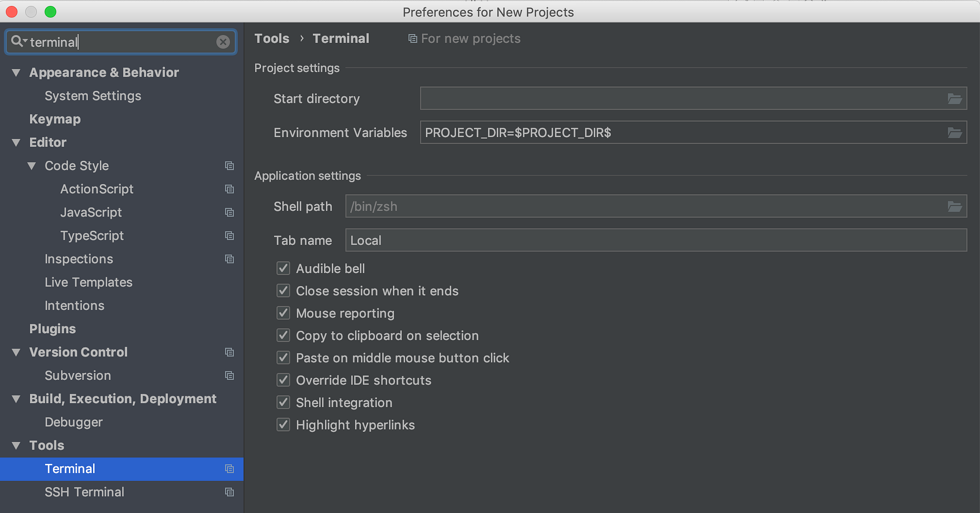Click the copy-settings icon next to Terminal
This screenshot has height=513, width=980.
pyautogui.click(x=229, y=469)
